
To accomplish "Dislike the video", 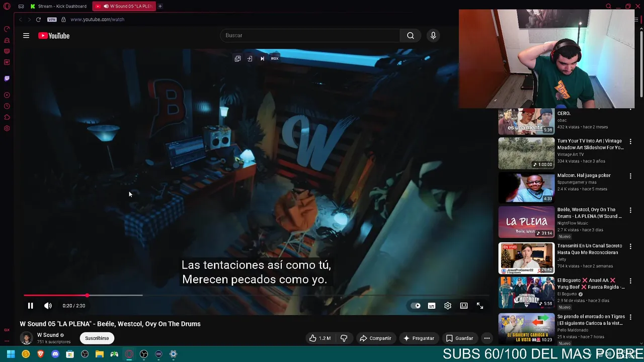I will pyautogui.click(x=344, y=338).
